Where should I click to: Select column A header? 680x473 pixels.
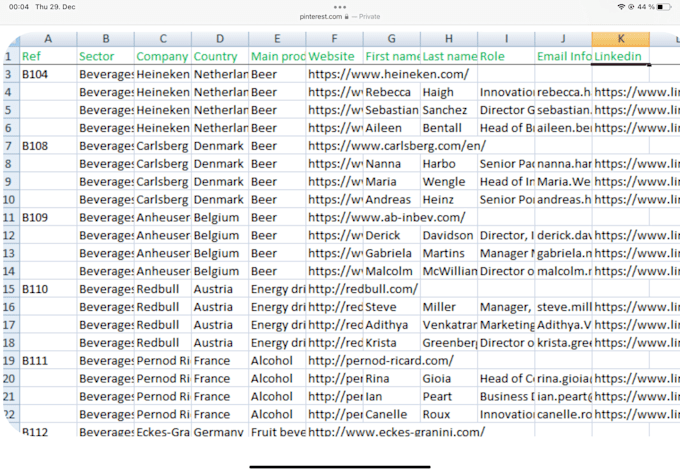(x=48, y=38)
